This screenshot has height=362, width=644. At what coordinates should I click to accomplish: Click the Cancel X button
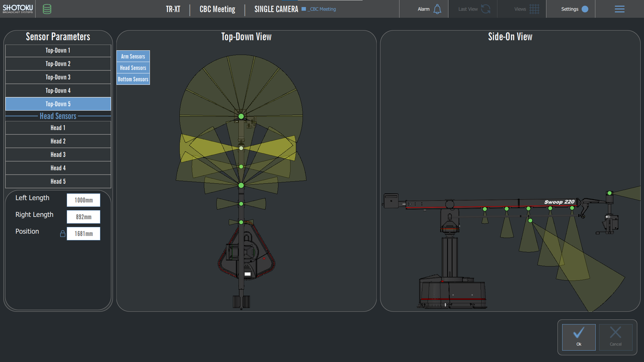click(x=615, y=337)
